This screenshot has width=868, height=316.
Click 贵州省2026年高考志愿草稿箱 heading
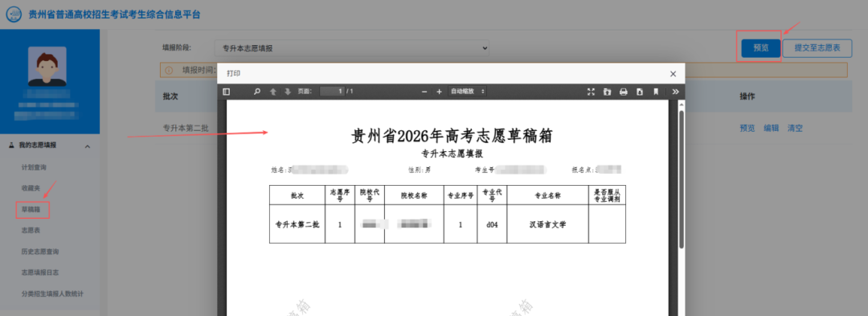(x=452, y=136)
